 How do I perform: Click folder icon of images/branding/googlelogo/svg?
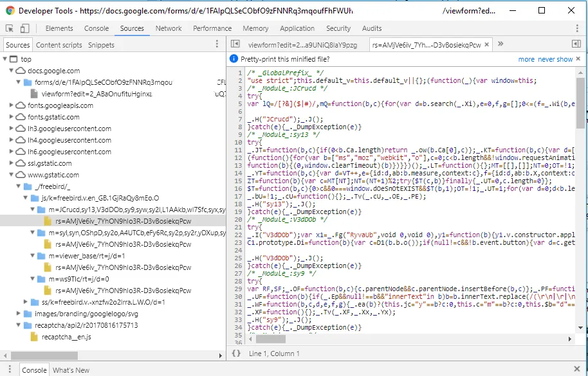point(28,314)
